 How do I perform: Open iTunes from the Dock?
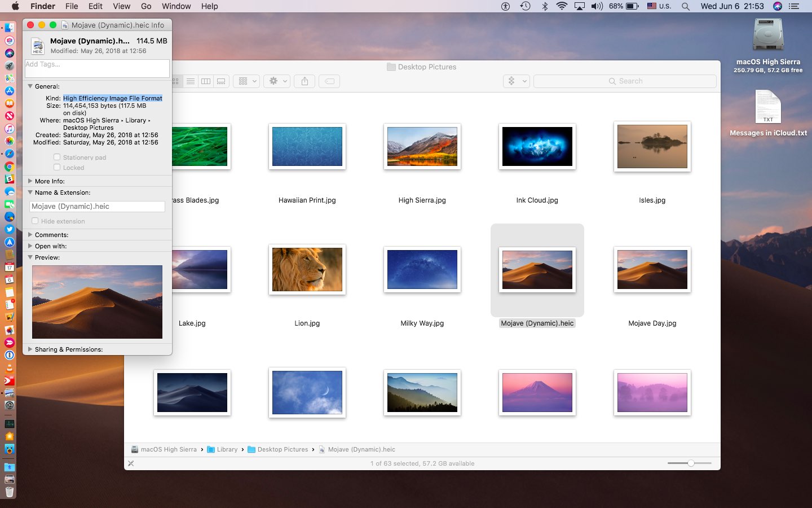(10, 128)
